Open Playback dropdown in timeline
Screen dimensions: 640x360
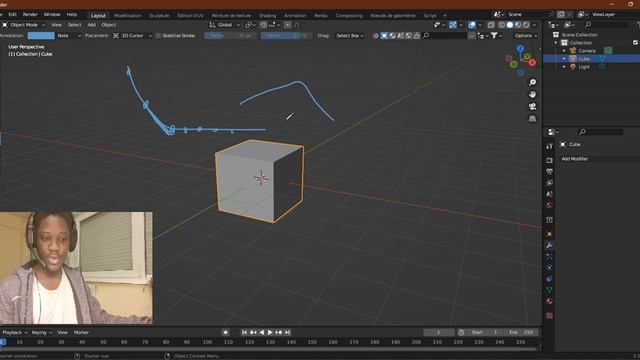pos(15,333)
